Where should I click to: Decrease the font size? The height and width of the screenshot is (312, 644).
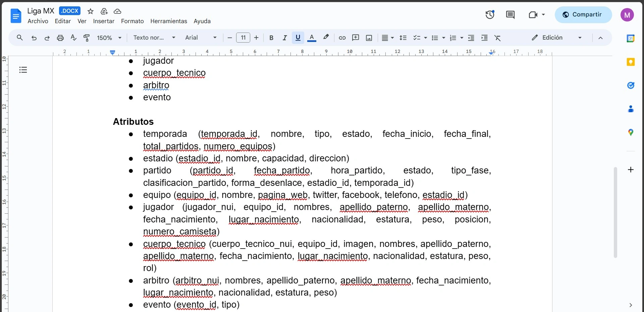click(230, 38)
